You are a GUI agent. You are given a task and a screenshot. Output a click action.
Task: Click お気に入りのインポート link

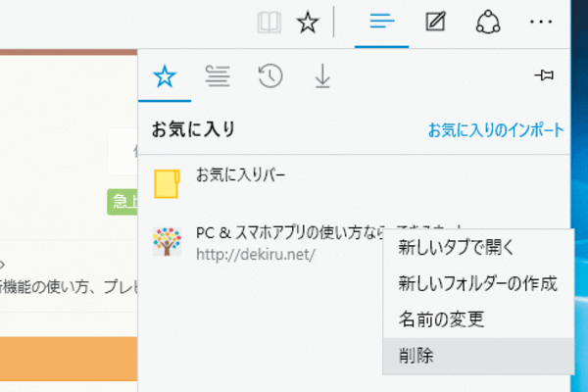(x=496, y=129)
